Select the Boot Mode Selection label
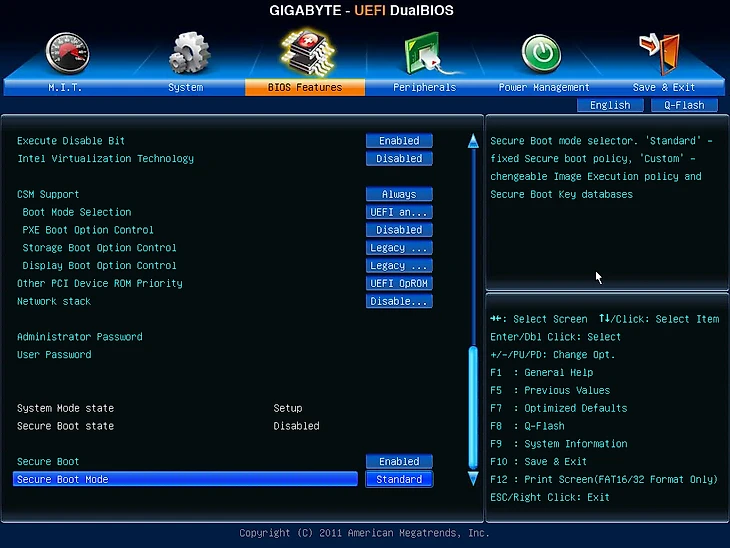Viewport: 730px width, 548px height. coord(77,212)
